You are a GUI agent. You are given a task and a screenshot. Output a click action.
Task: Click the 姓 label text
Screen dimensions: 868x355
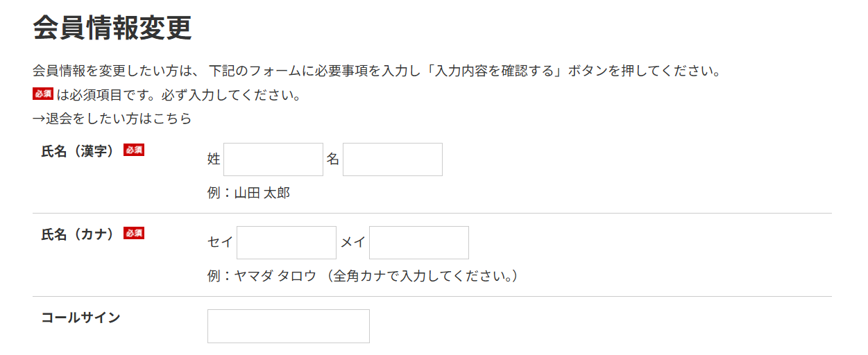click(214, 159)
